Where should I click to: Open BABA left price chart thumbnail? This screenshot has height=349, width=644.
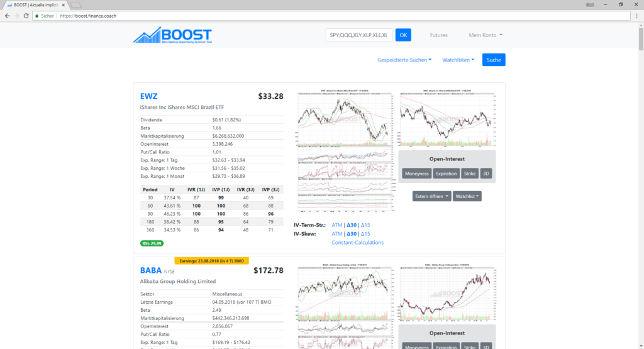coord(345,306)
